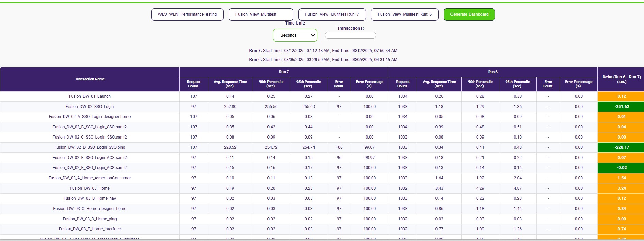Select the Fusion_DW_01_Launch transaction name

[x=90, y=96]
